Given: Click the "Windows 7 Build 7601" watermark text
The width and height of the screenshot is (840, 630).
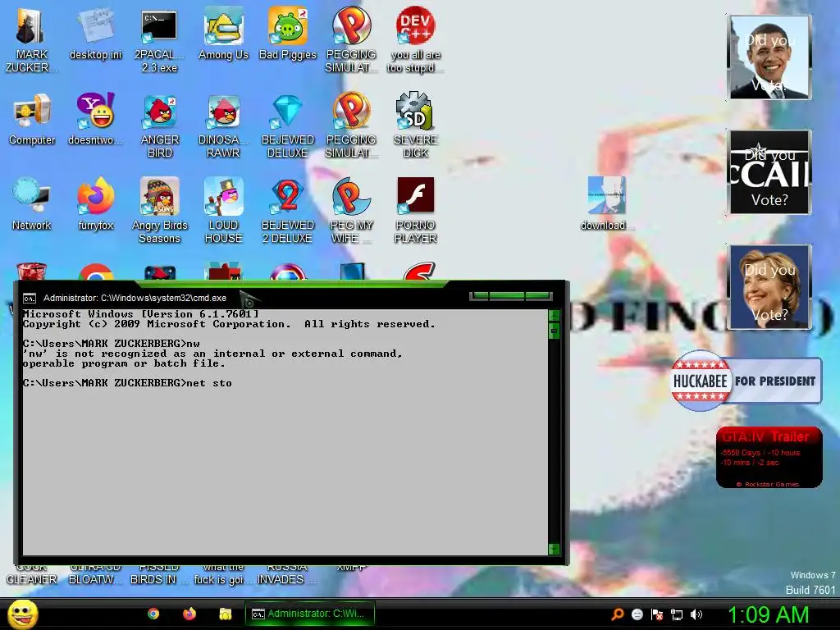Looking at the screenshot, I should coord(810,582).
